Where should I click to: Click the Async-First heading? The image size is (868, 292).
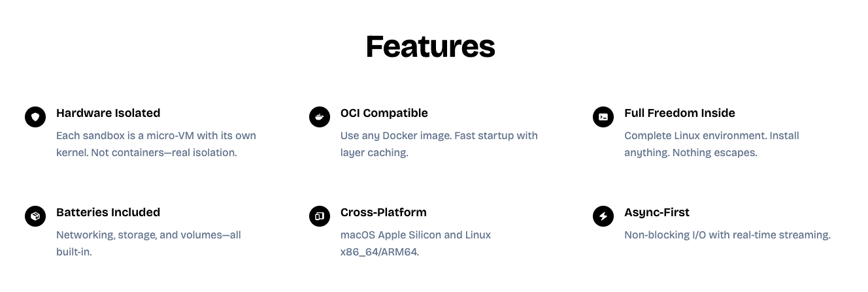656,212
